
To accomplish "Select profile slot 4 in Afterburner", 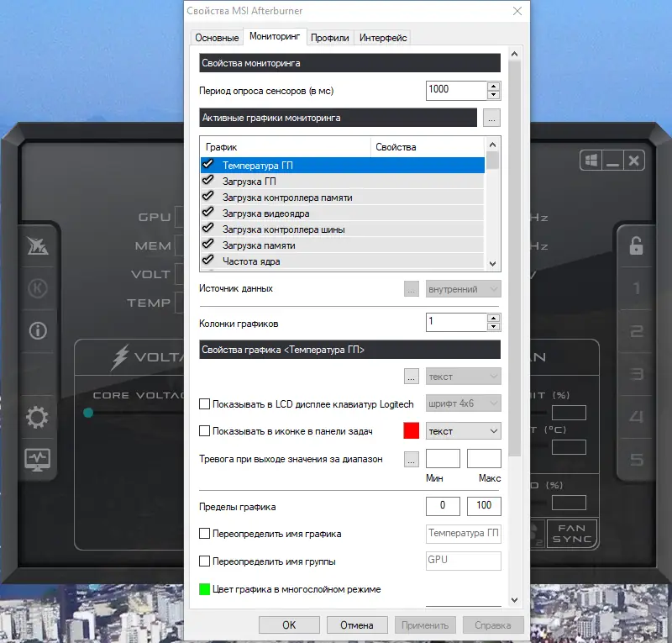I will [637, 417].
